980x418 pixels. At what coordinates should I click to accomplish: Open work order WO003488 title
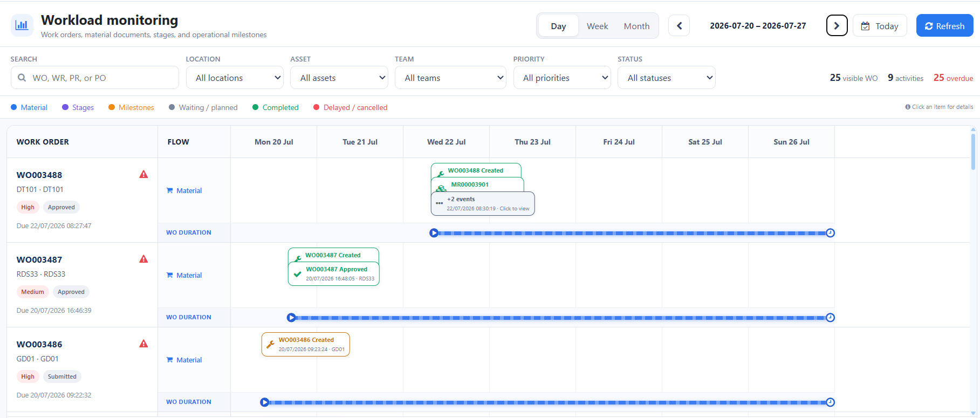pyautogui.click(x=39, y=175)
